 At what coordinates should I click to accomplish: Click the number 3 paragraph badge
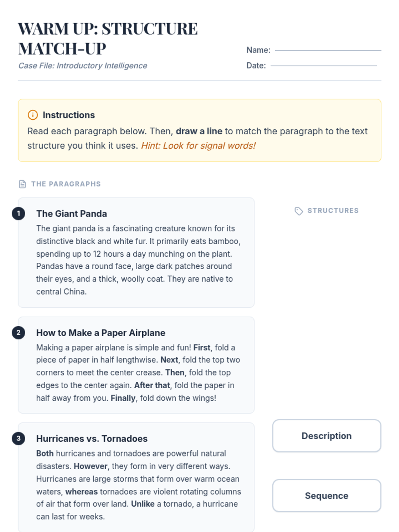[x=19, y=439]
